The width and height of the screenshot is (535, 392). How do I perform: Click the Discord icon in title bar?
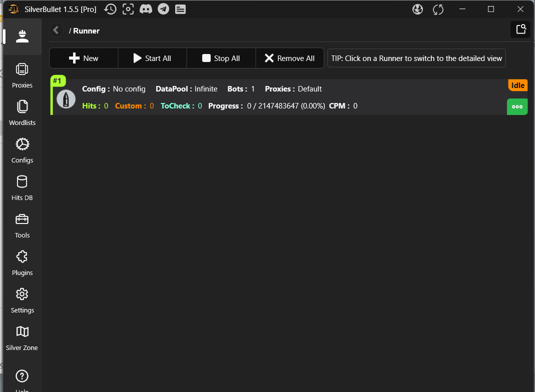tap(146, 9)
